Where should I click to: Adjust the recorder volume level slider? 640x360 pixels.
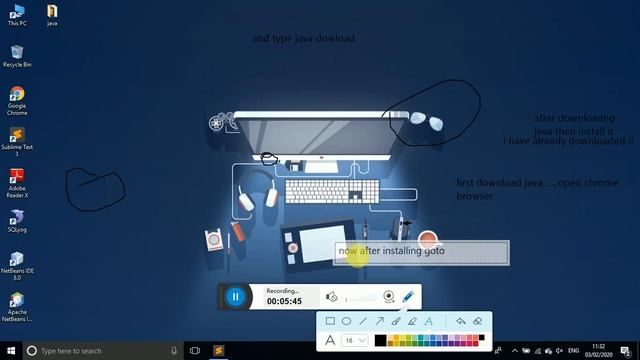[361, 299]
